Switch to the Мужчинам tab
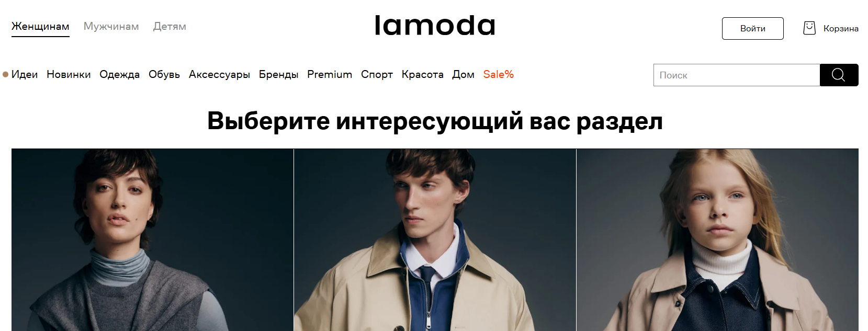Image resolution: width=868 pixels, height=331 pixels. coord(111,26)
